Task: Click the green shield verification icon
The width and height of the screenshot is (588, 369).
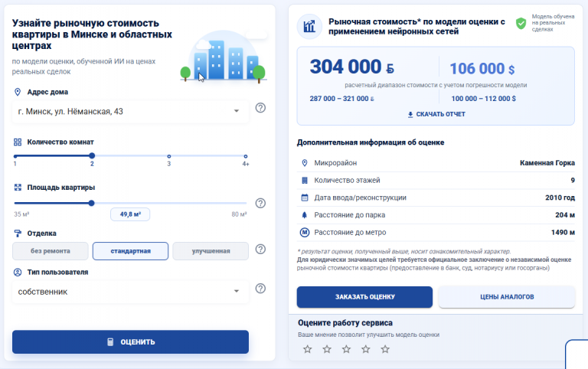Action: pos(521,23)
